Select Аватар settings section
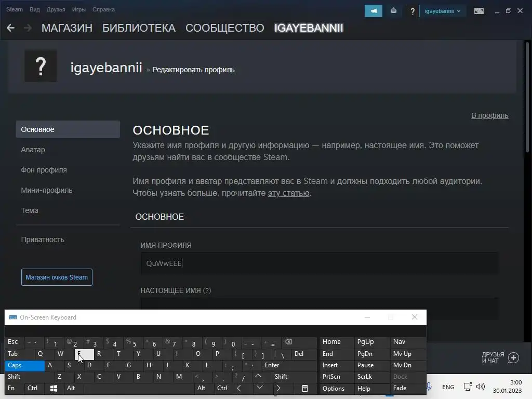Image resolution: width=532 pixels, height=399 pixels. click(33, 150)
